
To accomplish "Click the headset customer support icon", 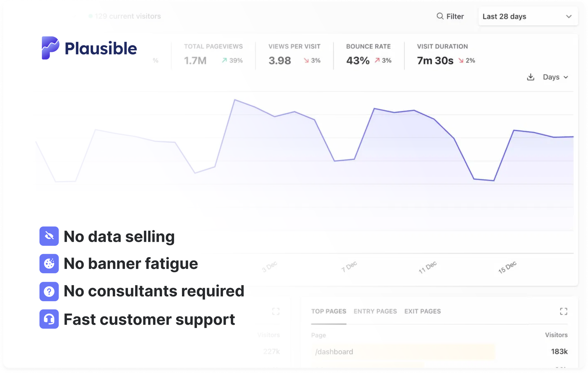I will point(49,319).
